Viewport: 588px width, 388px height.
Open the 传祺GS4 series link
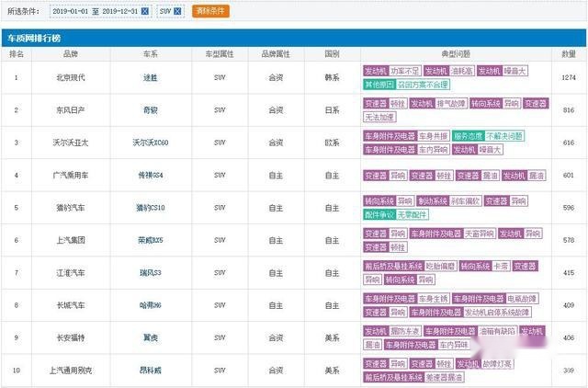[151, 176]
